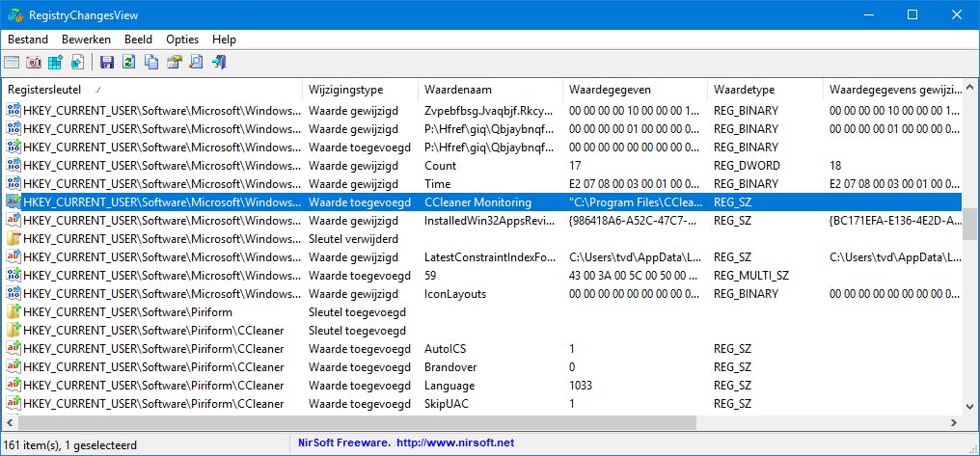
Task: Open the Properties toolbar icon
Action: click(174, 62)
